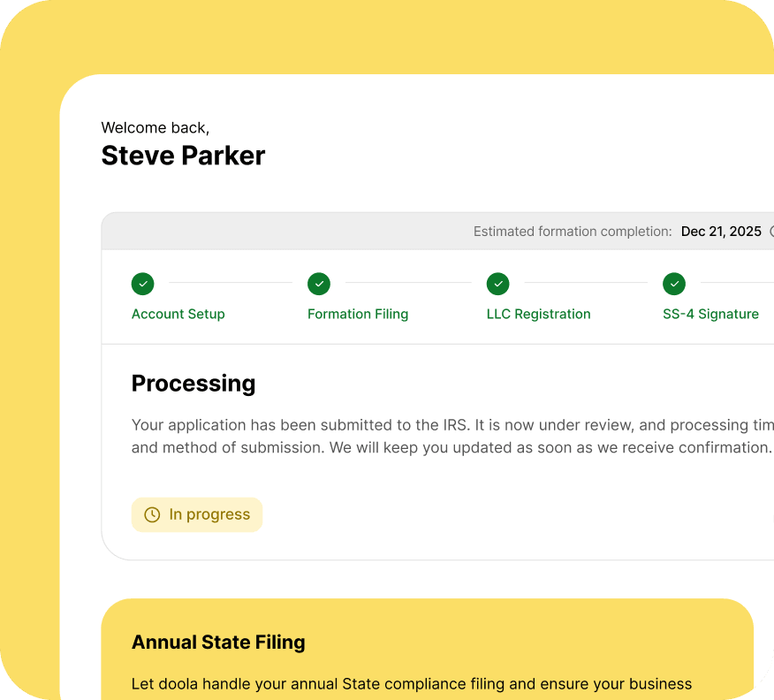
Task: Open the SS-4 Signature step label
Action: pyautogui.click(x=710, y=314)
